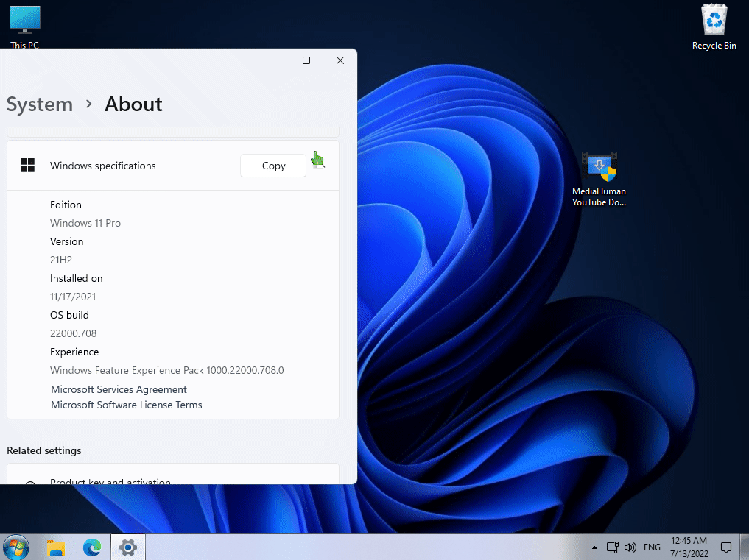The height and width of the screenshot is (560, 749).
Task: Select the Settings gear on the taskbar
Action: 128,547
